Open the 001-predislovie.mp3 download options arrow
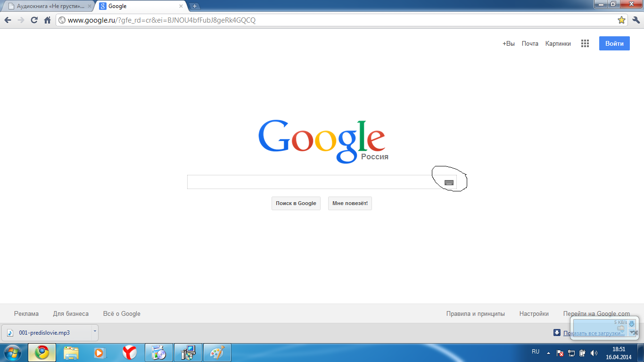Viewport: 644px width, 362px height. (95, 331)
